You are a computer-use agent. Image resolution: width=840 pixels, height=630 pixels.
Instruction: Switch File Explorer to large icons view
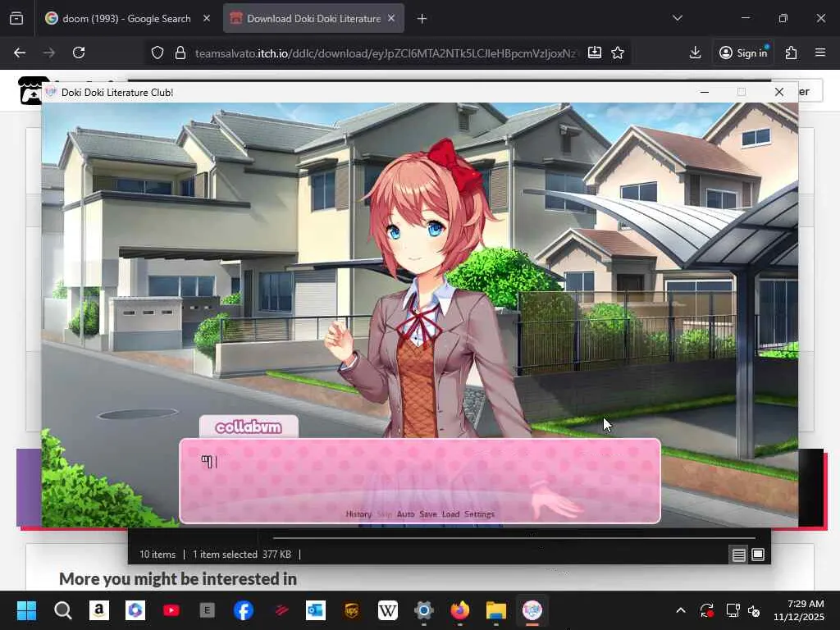tap(758, 555)
